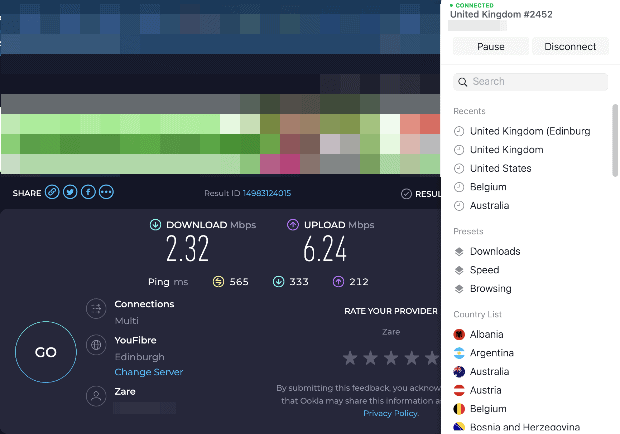Click the Connections mode icon
This screenshot has width=620, height=434.
[96, 308]
